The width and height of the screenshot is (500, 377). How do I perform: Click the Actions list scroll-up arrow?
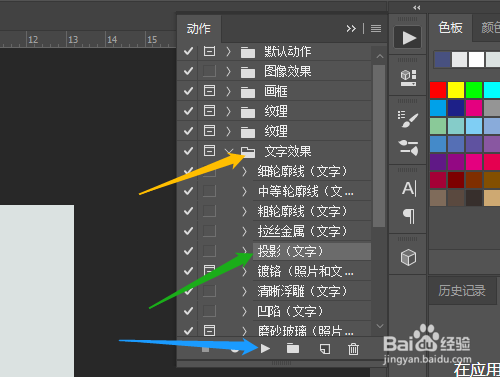pyautogui.click(x=380, y=56)
